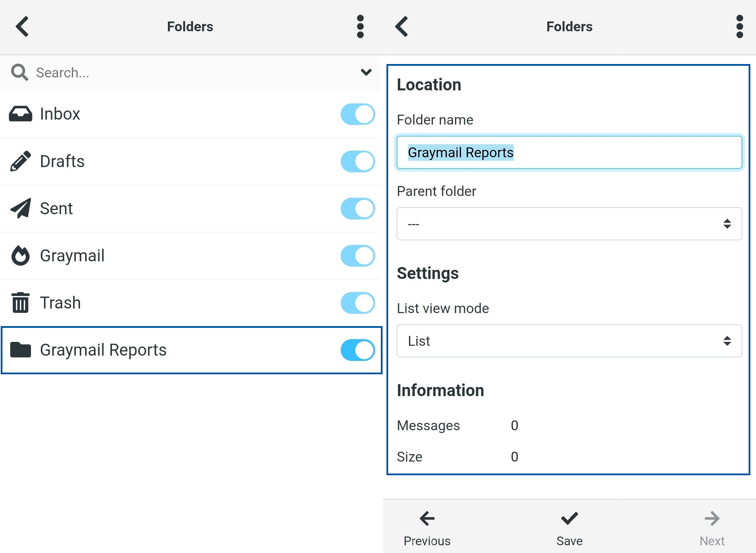The height and width of the screenshot is (553, 756).
Task: Go back from right folder edit panel
Action: [401, 26]
